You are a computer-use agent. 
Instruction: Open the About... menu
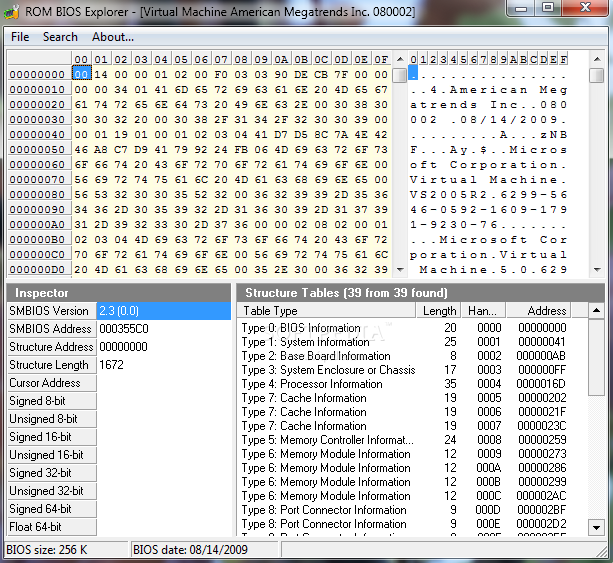[x=113, y=37]
